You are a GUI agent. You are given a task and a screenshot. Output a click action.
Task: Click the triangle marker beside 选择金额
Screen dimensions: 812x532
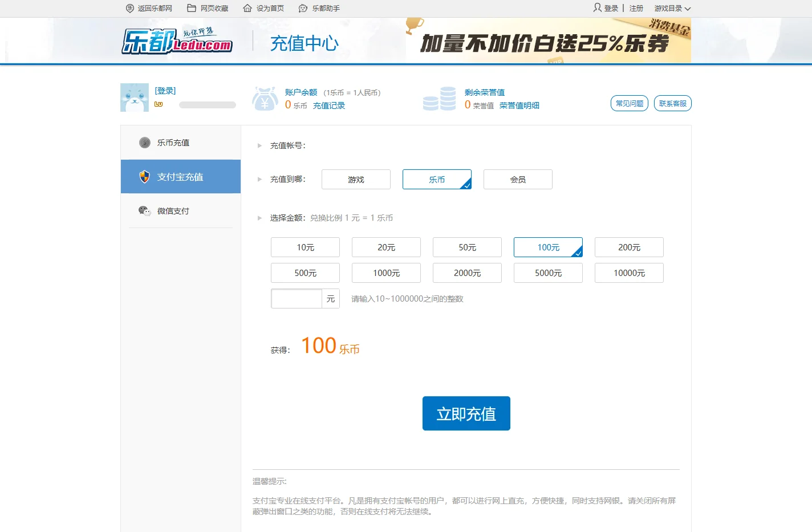[x=259, y=218]
